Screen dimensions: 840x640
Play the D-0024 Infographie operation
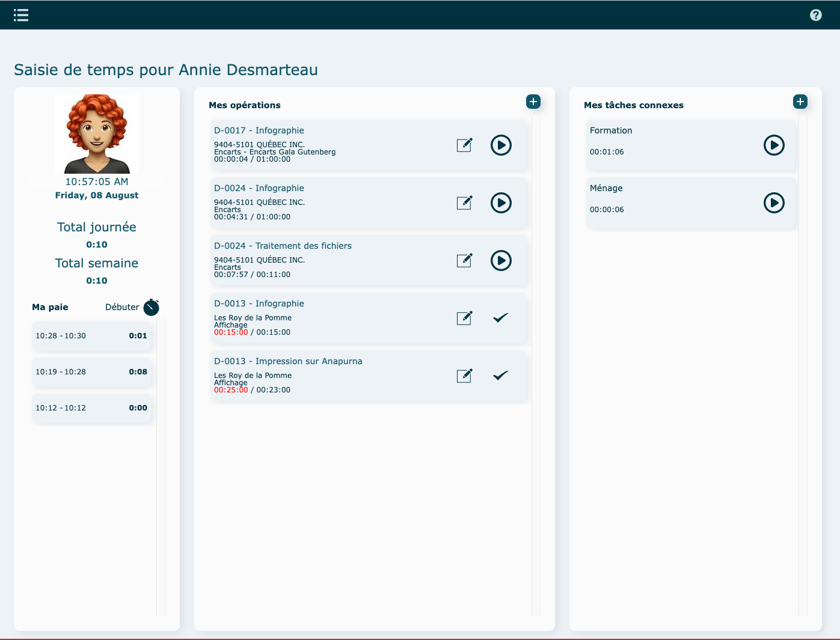[x=501, y=203]
